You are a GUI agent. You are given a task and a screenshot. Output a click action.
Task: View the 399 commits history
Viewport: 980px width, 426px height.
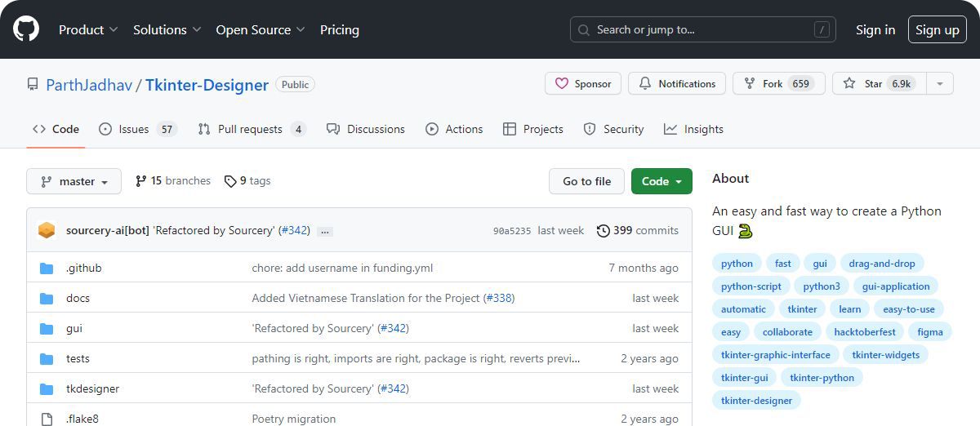(638, 231)
